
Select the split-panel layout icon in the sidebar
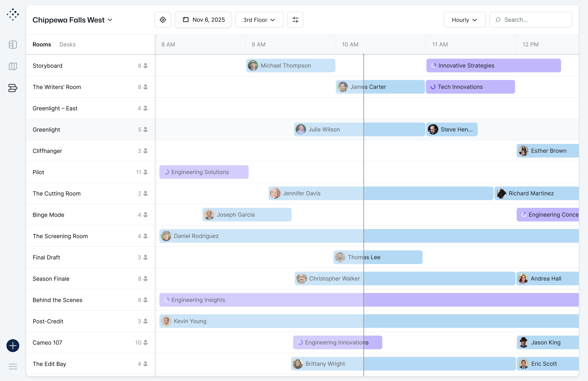(13, 44)
